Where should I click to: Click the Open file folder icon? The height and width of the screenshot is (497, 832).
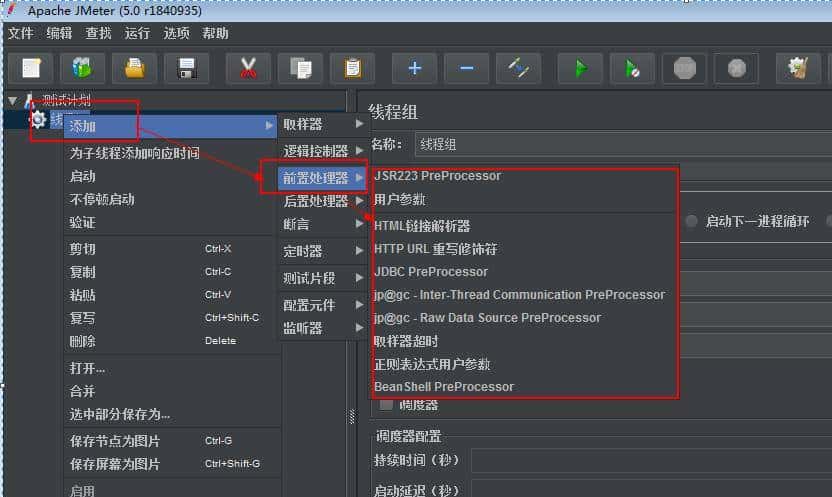134,68
